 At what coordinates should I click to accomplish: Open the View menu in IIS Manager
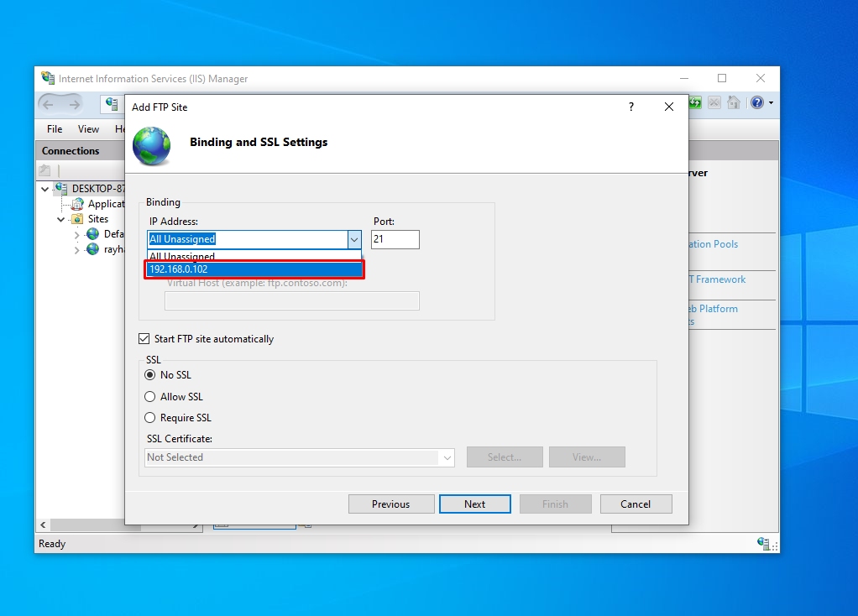coord(88,129)
